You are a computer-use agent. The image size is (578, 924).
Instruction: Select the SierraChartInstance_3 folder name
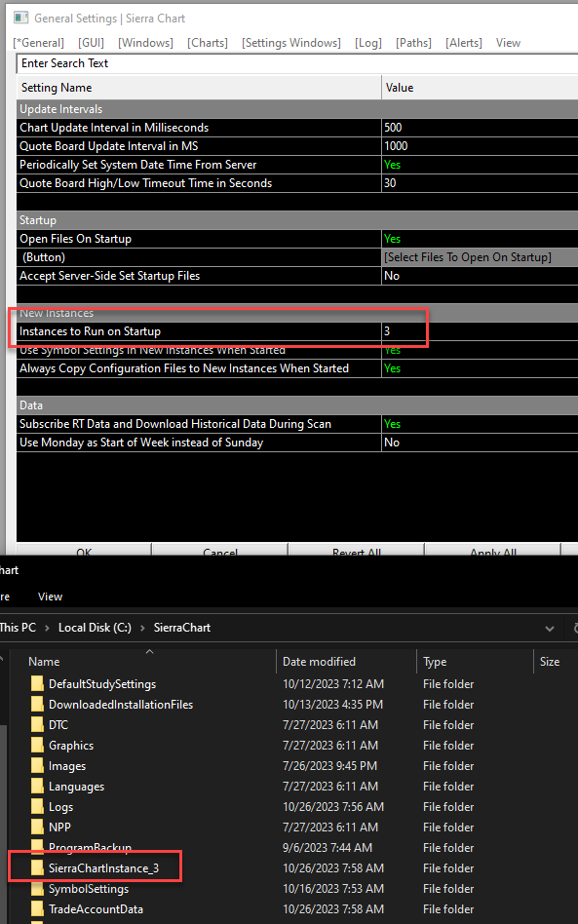tap(103, 868)
